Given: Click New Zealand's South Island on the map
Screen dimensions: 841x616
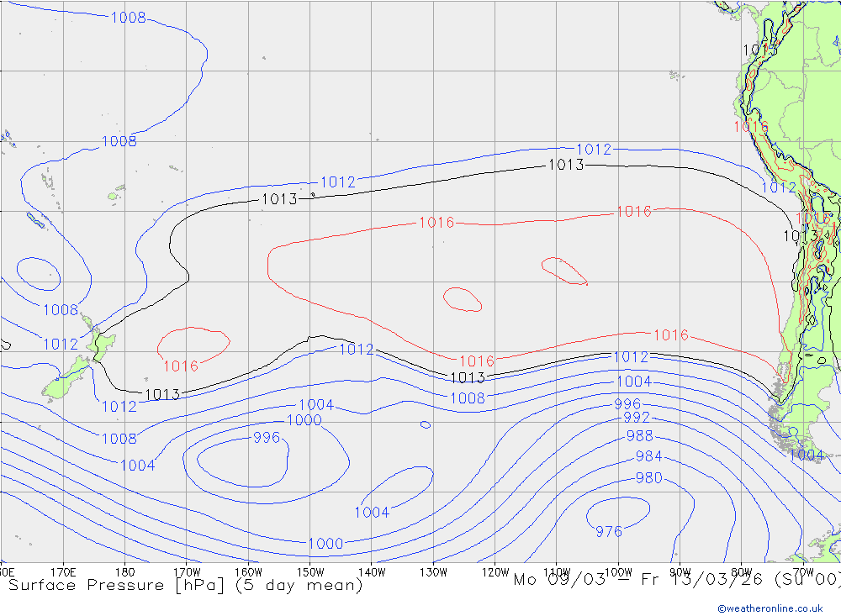Looking at the screenshot, I should [65, 380].
